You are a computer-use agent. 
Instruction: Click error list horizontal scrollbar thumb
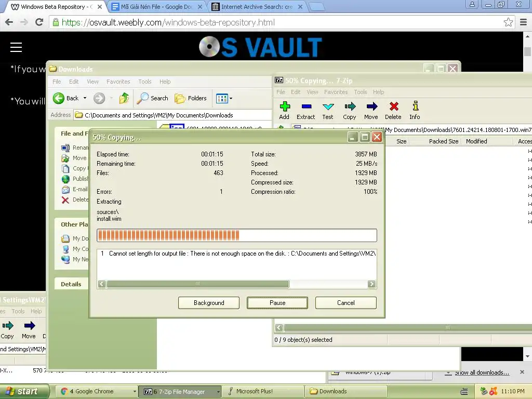point(198,284)
